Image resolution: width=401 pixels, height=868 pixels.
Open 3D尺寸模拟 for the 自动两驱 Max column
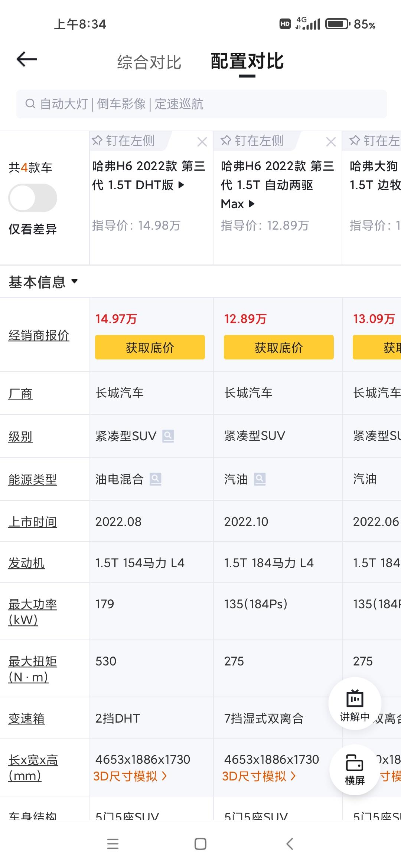(x=259, y=776)
